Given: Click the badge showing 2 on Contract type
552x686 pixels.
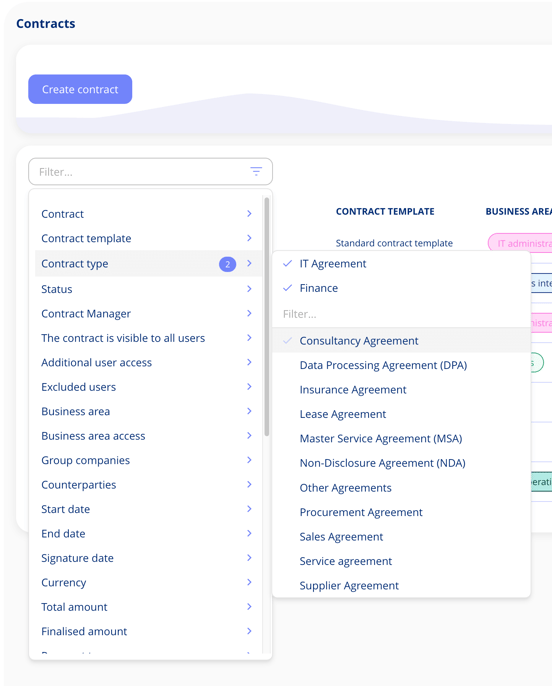Looking at the screenshot, I should (x=227, y=264).
